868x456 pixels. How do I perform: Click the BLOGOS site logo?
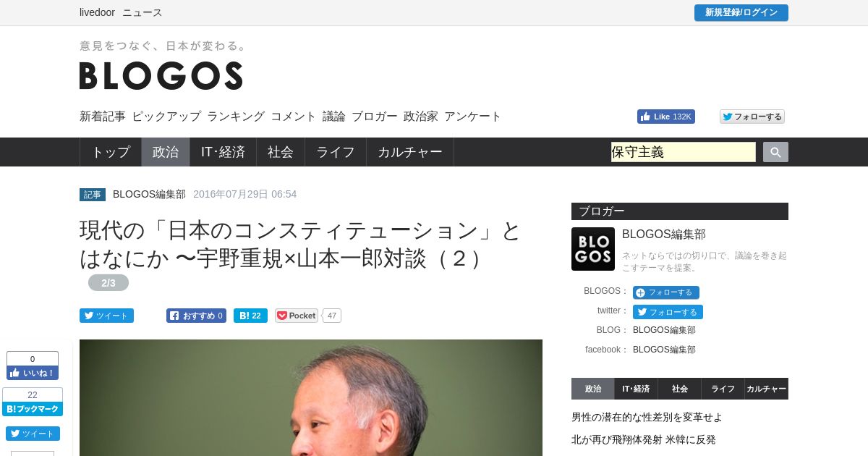[161, 75]
